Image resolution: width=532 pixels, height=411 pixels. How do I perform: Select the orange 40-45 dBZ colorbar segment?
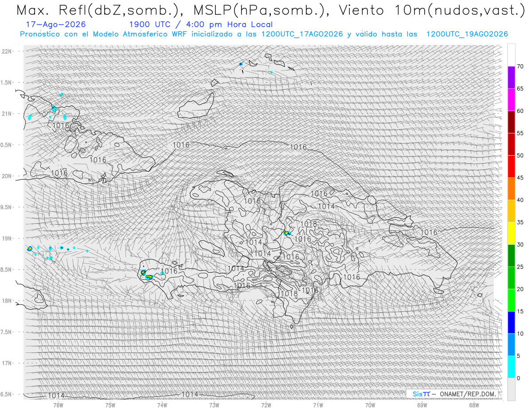coord(511,189)
